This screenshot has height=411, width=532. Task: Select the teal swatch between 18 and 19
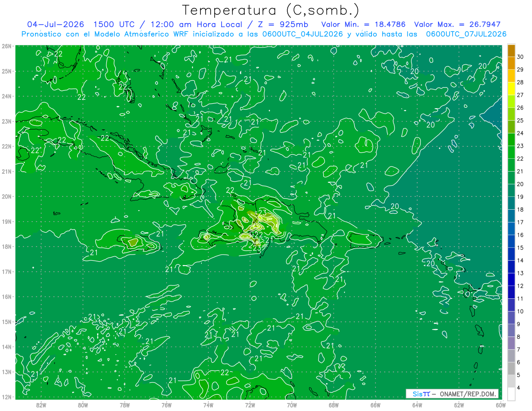pos(511,203)
